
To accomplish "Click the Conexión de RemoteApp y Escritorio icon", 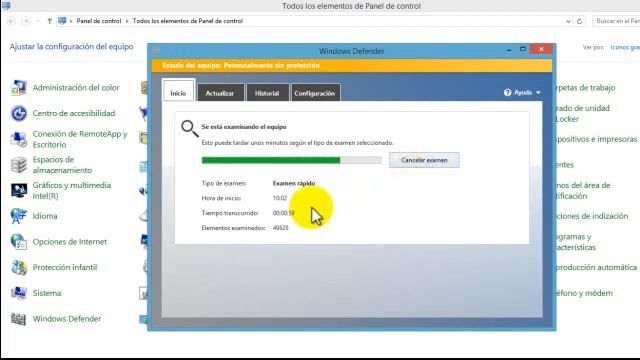I will [x=19, y=139].
